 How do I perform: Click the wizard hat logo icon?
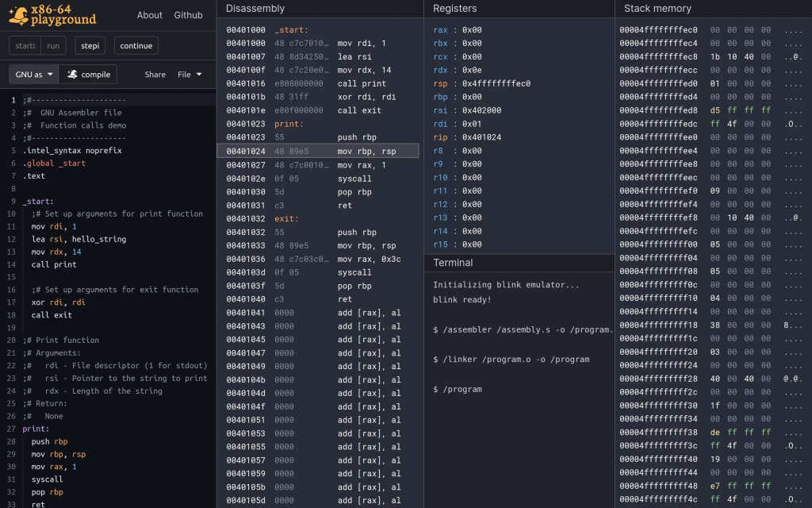coord(17,15)
